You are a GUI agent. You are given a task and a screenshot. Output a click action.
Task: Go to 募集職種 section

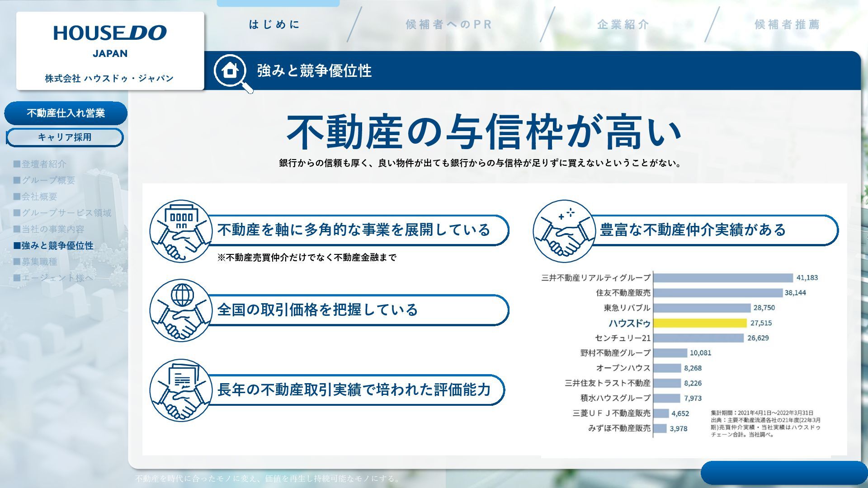click(x=35, y=262)
